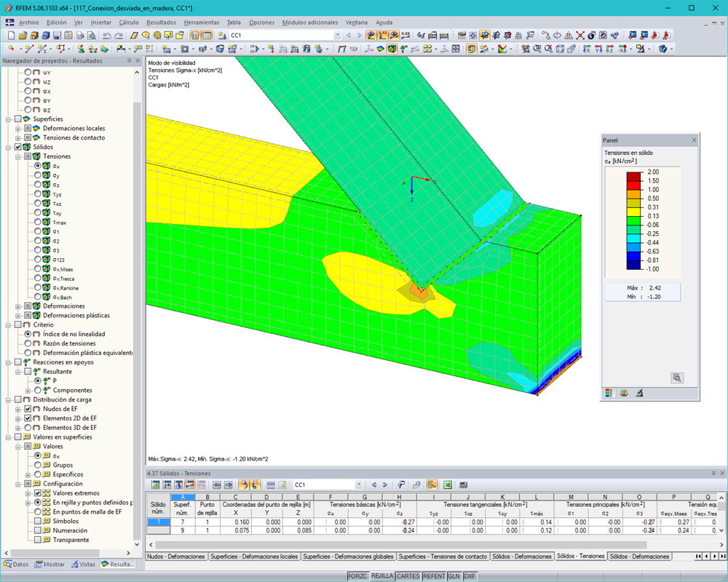Click the panel magnifier zoom button

point(677,378)
